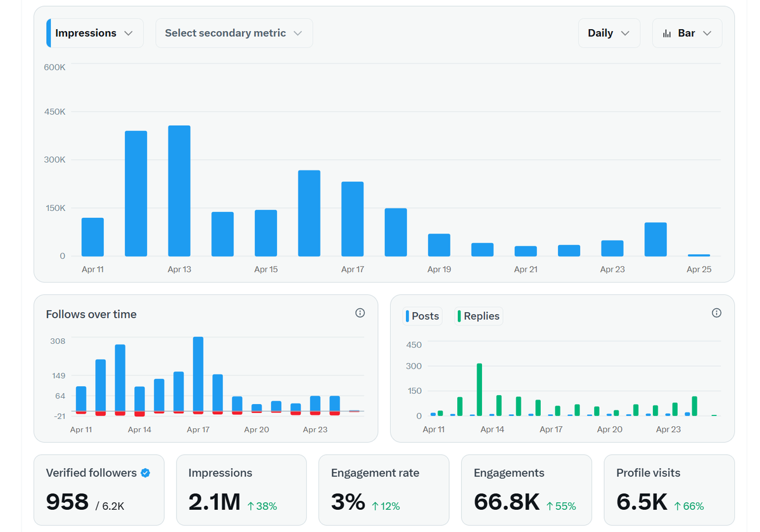760x532 pixels.
Task: Select the Profile visits summary card
Action: point(669,490)
